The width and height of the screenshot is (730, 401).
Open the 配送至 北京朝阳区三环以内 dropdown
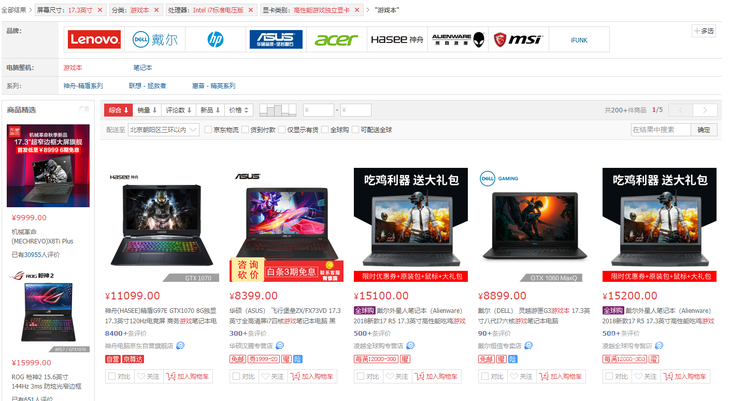point(163,130)
